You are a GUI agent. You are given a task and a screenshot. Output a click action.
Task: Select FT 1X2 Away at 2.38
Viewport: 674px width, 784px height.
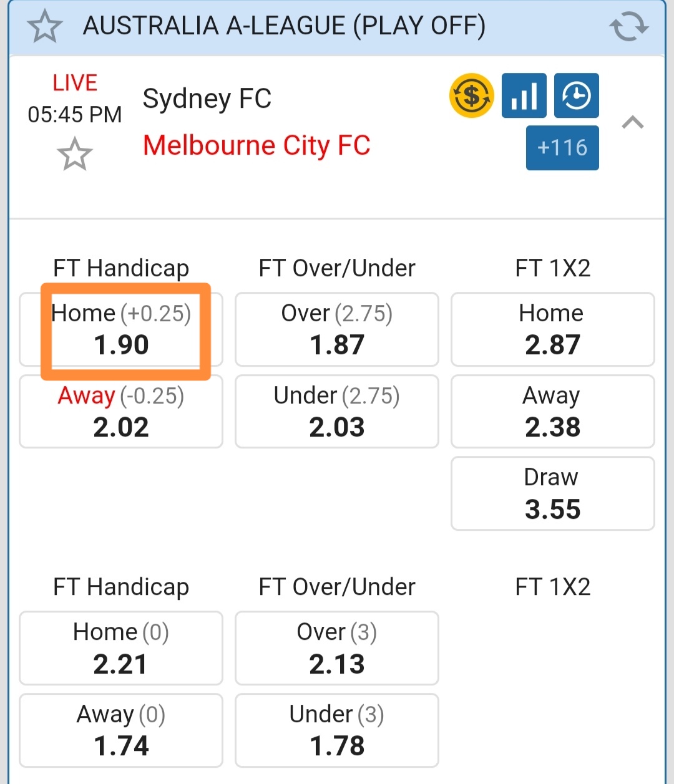click(552, 412)
